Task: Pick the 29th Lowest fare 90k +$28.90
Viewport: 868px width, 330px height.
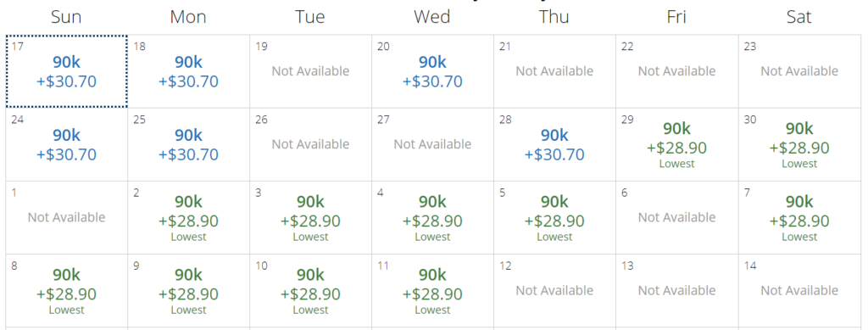Action: coord(676,144)
